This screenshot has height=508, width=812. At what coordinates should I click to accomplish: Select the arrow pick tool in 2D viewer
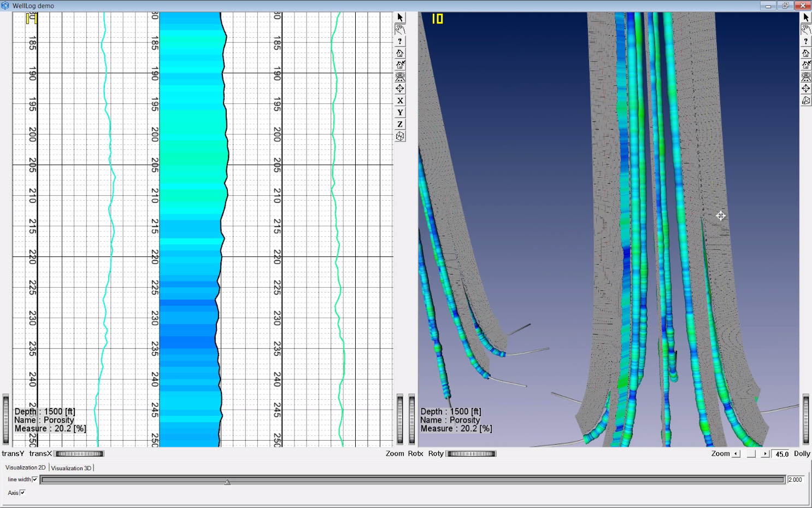coord(400,17)
